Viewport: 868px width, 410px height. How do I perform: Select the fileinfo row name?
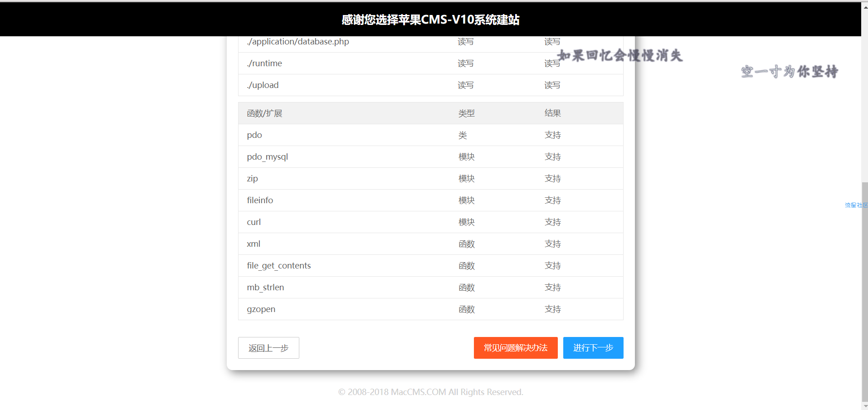coord(260,200)
